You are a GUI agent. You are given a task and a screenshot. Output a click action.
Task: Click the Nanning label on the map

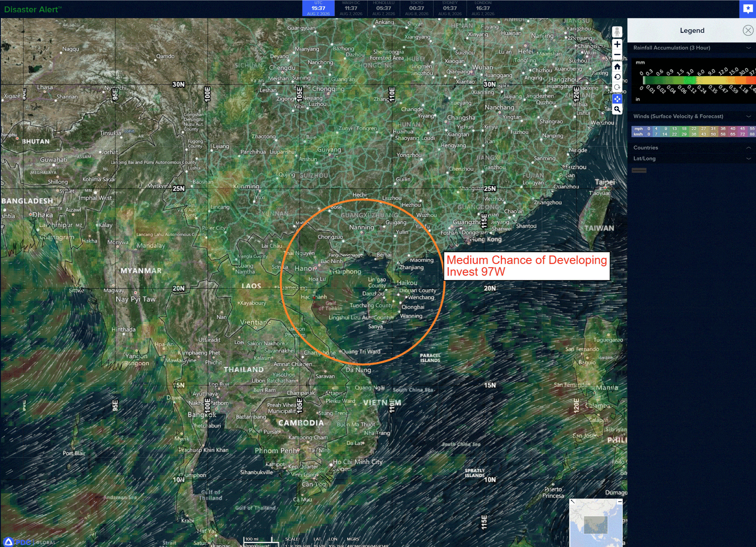pos(362,227)
